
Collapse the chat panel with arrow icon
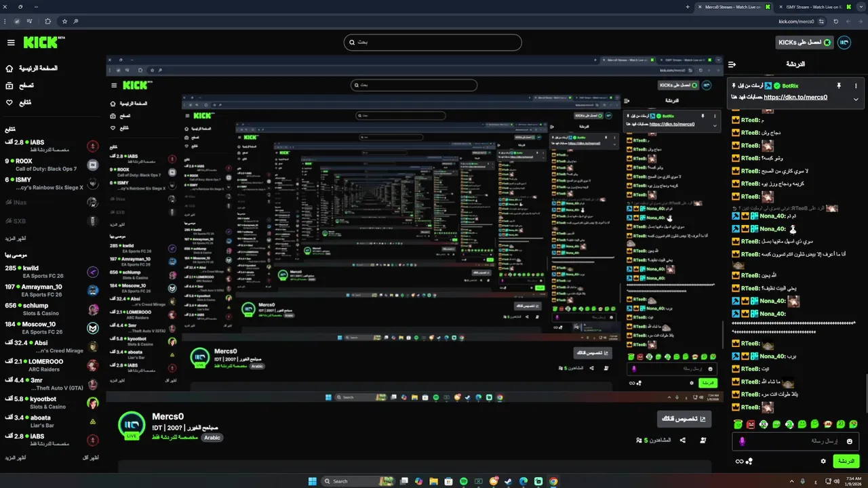732,64
